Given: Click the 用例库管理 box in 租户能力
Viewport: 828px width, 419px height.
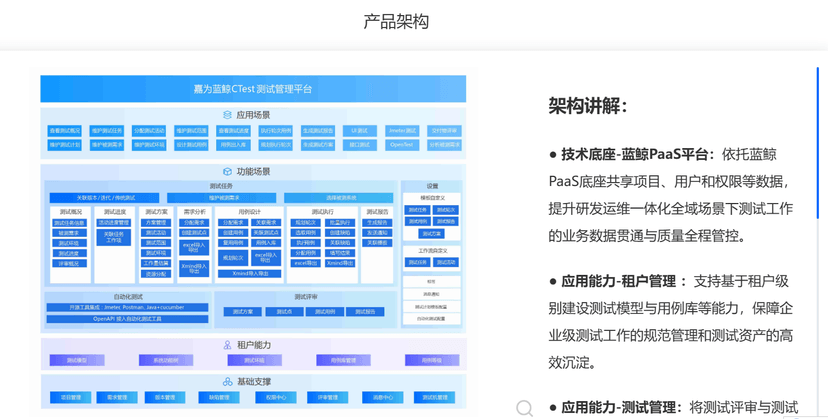Looking at the screenshot, I should (343, 360).
